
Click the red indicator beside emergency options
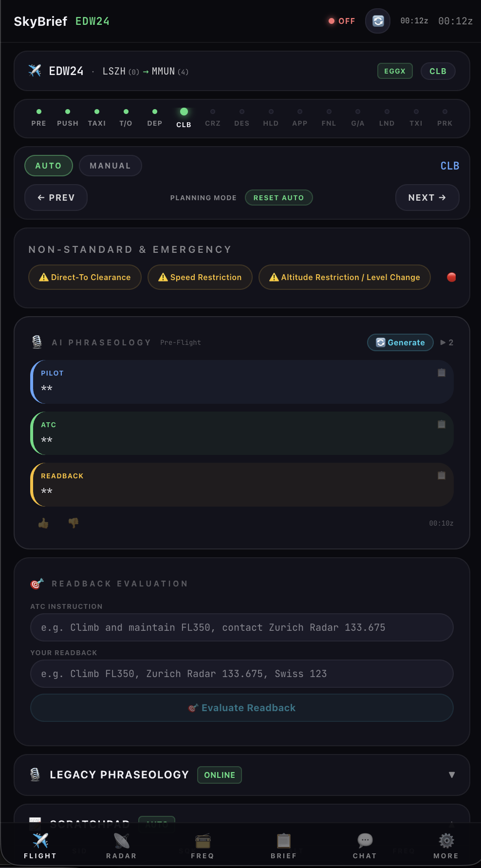click(x=451, y=277)
